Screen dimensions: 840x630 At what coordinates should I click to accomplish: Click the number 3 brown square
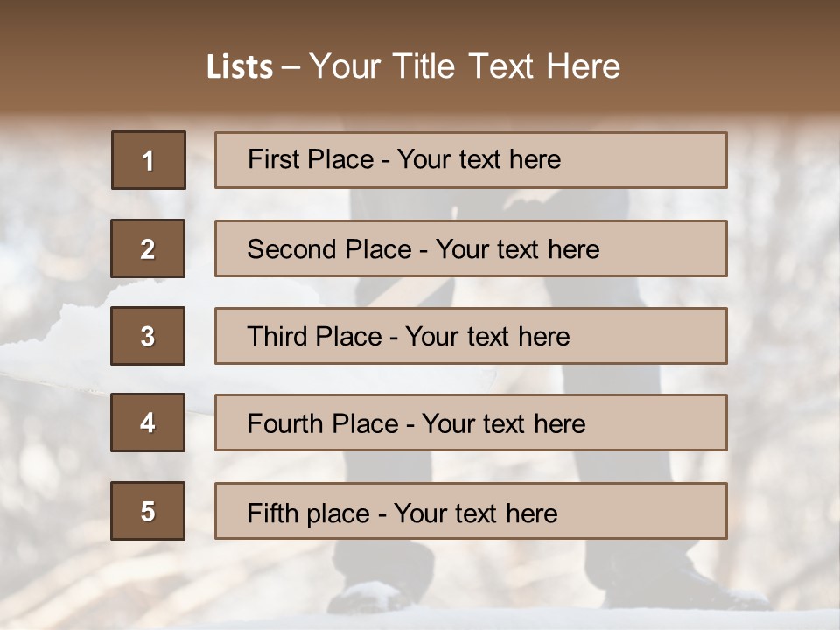(148, 336)
